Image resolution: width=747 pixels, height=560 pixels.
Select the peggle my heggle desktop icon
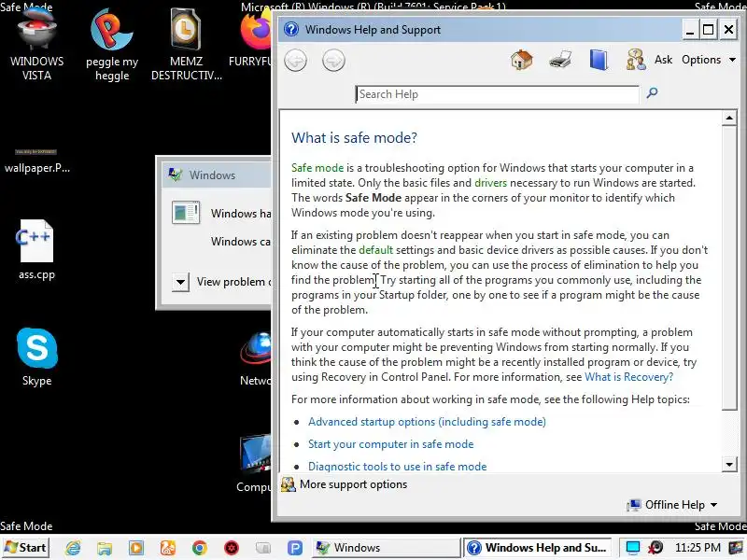112,45
